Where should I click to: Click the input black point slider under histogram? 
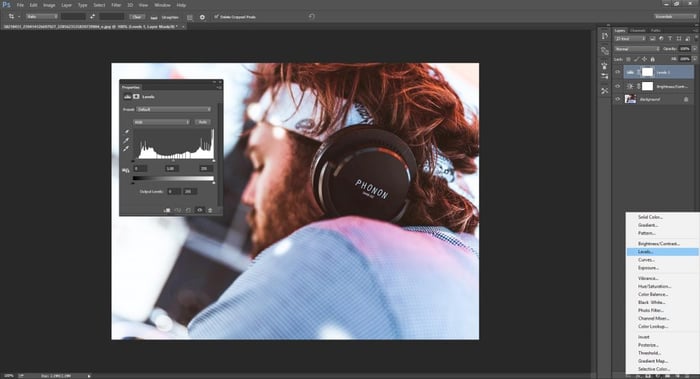coord(133,161)
